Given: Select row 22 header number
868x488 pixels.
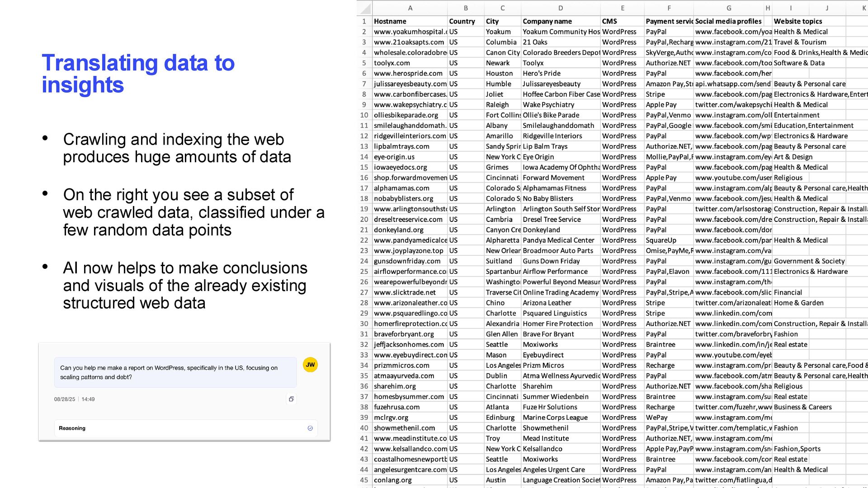Looking at the screenshot, I should [364, 240].
